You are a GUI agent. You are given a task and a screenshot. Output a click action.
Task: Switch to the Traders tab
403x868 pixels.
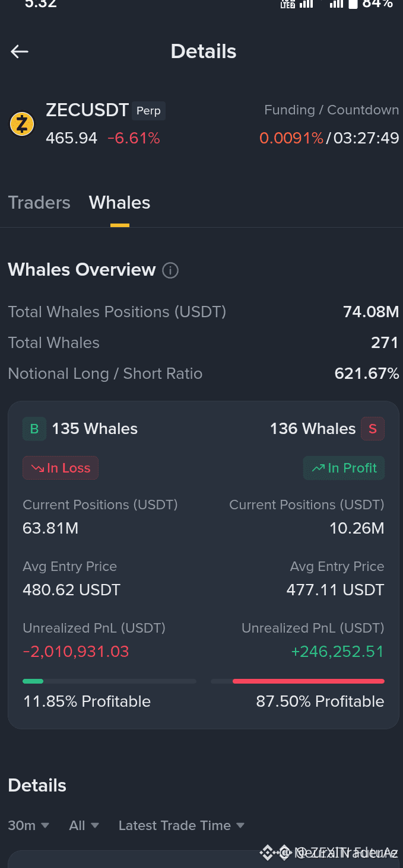[x=39, y=203]
